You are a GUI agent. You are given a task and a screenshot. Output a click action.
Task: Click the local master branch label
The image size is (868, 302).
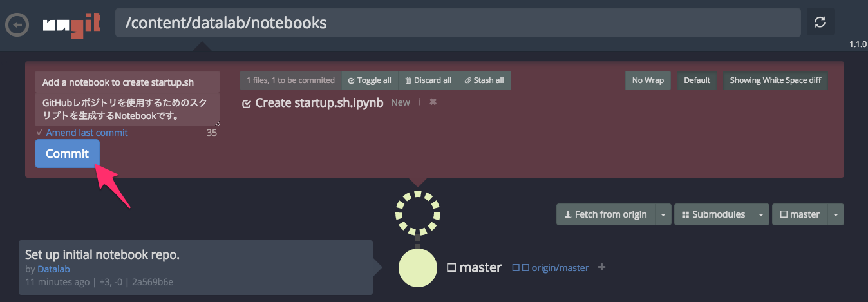pos(475,267)
